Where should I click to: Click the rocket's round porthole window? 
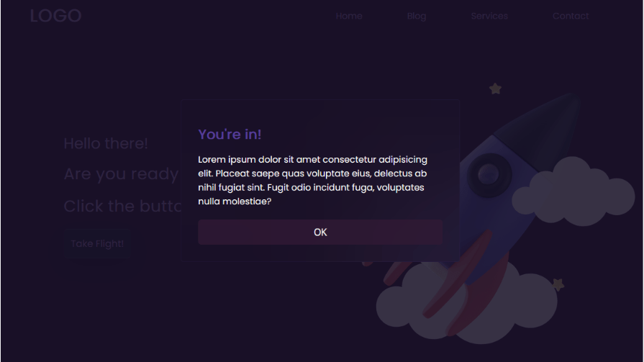click(x=489, y=174)
